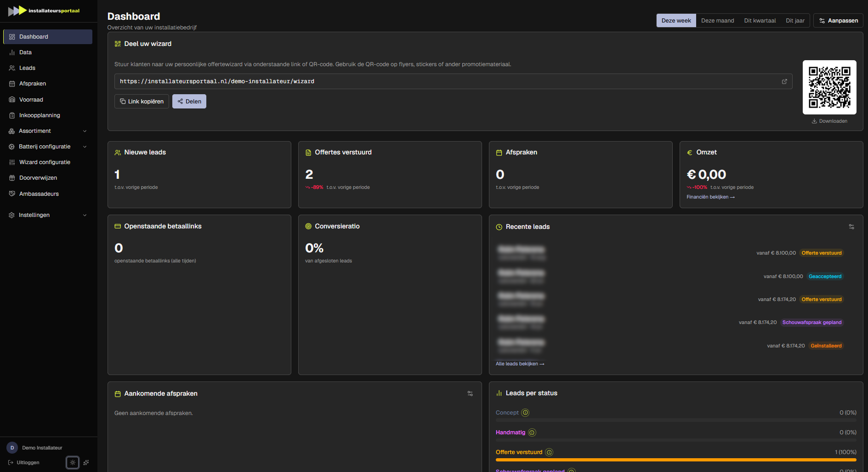Open Doorverwijzen via its gift icon

click(x=12, y=178)
